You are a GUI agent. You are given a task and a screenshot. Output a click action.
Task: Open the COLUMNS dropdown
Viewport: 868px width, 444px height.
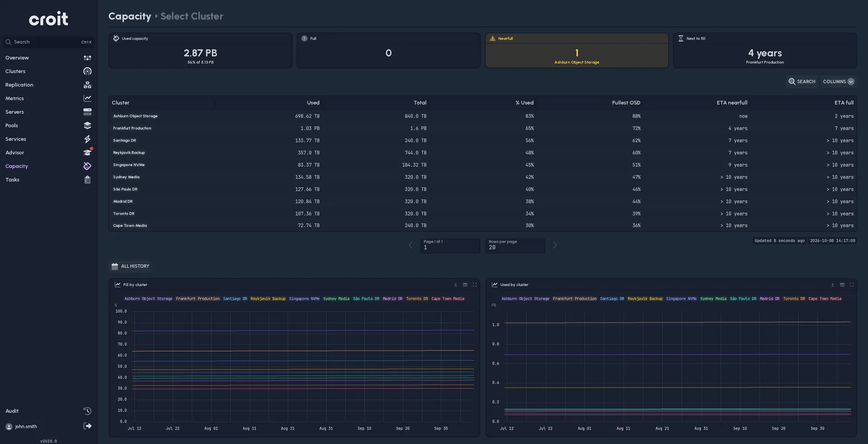(838, 82)
